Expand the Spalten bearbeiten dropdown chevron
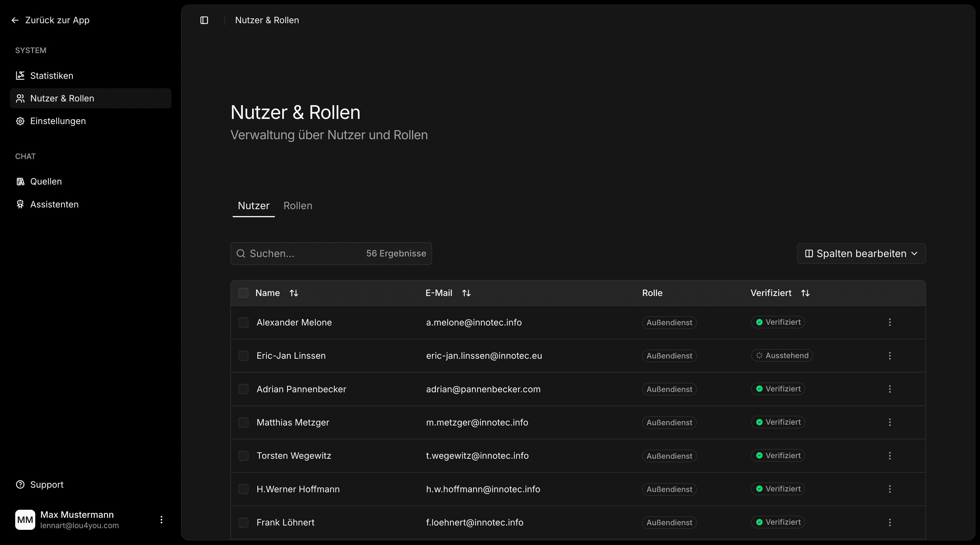Viewport: 980px width, 545px height. coord(915,254)
